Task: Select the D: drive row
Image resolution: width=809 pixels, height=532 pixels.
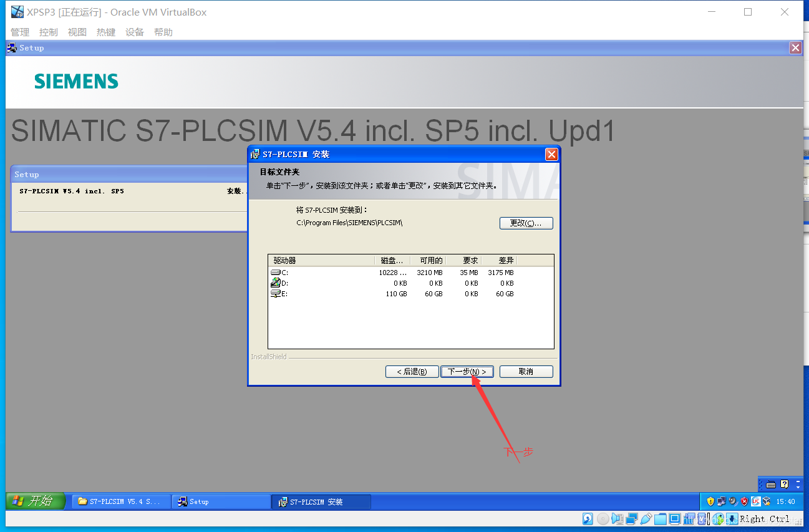Action: [410, 283]
